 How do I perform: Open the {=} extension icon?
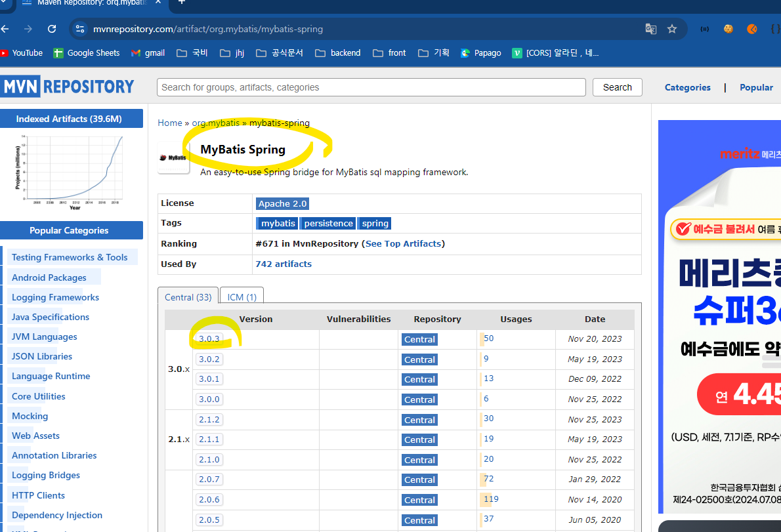pos(704,29)
